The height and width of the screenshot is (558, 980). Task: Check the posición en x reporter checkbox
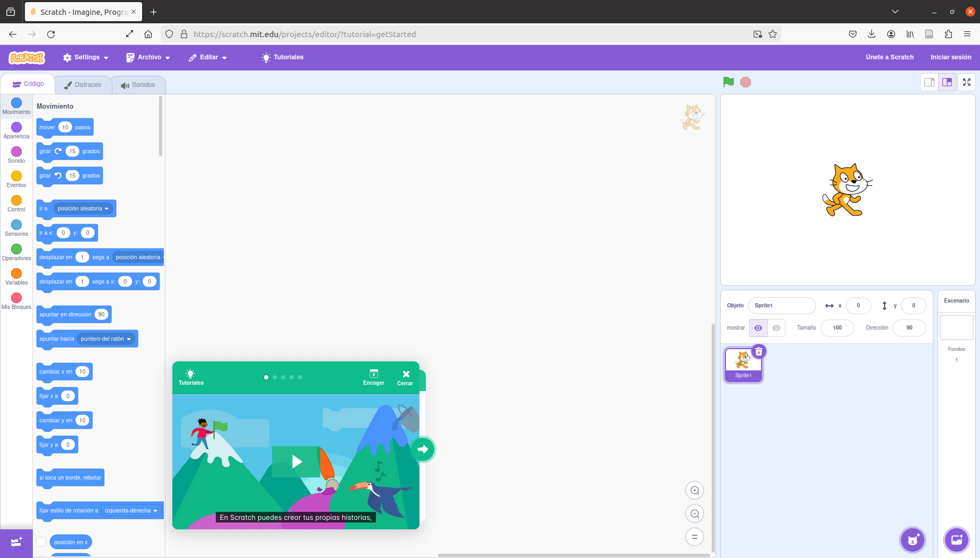(x=41, y=542)
